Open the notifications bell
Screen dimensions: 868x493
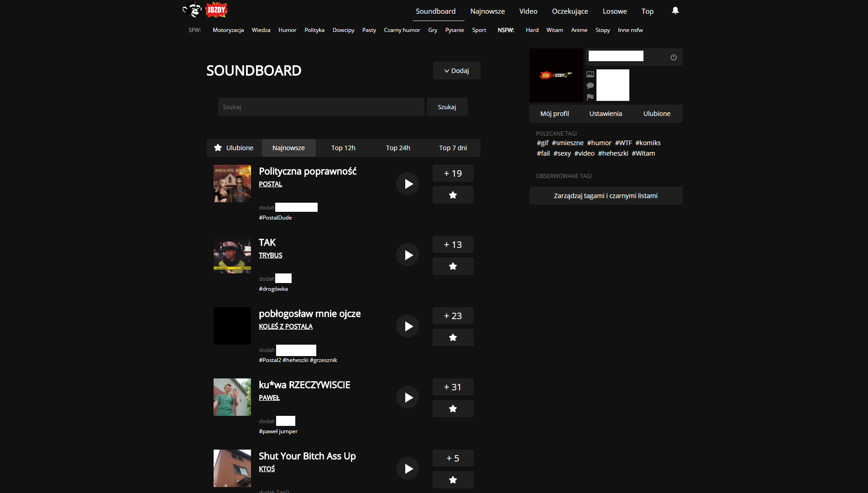point(675,10)
